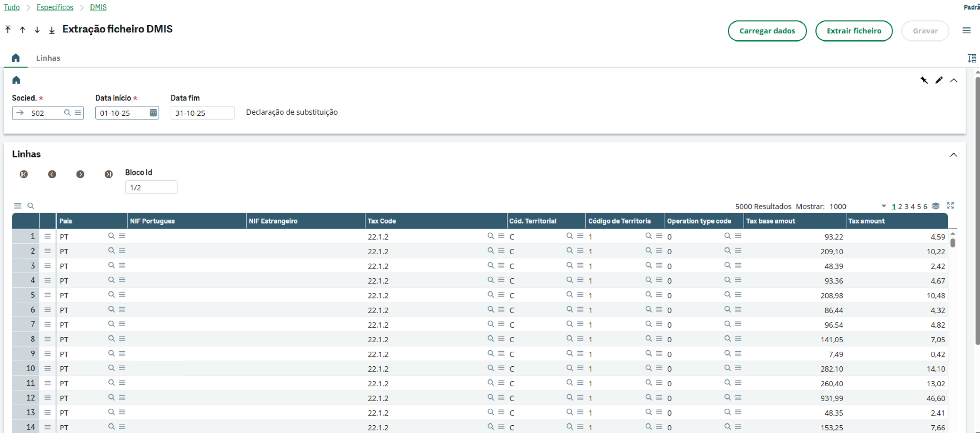Open hamburger menu at top right

(x=966, y=31)
